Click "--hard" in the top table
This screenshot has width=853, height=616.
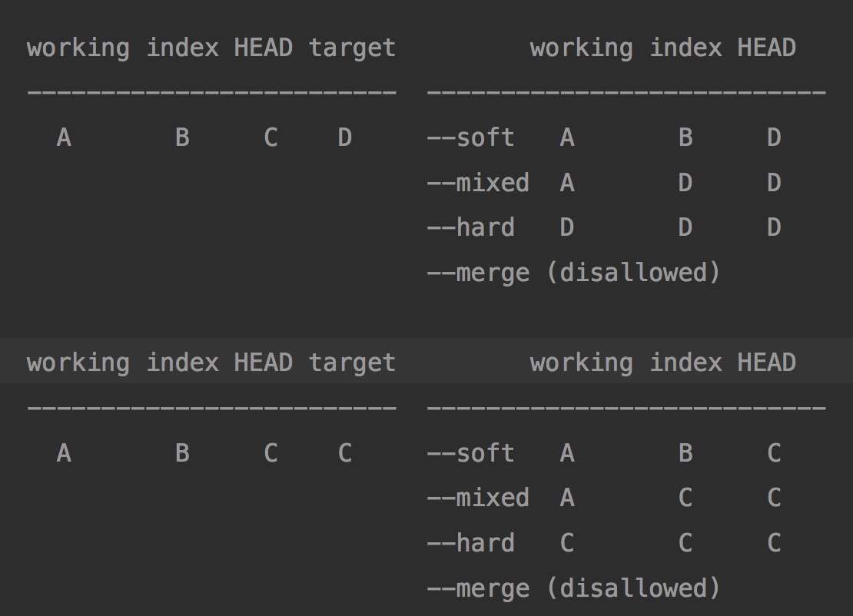click(470, 227)
